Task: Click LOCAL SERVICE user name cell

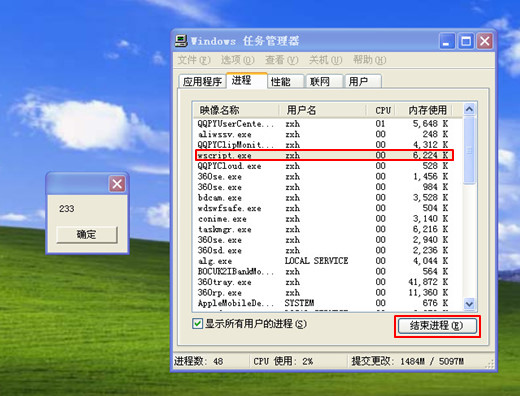Action: coord(316,261)
